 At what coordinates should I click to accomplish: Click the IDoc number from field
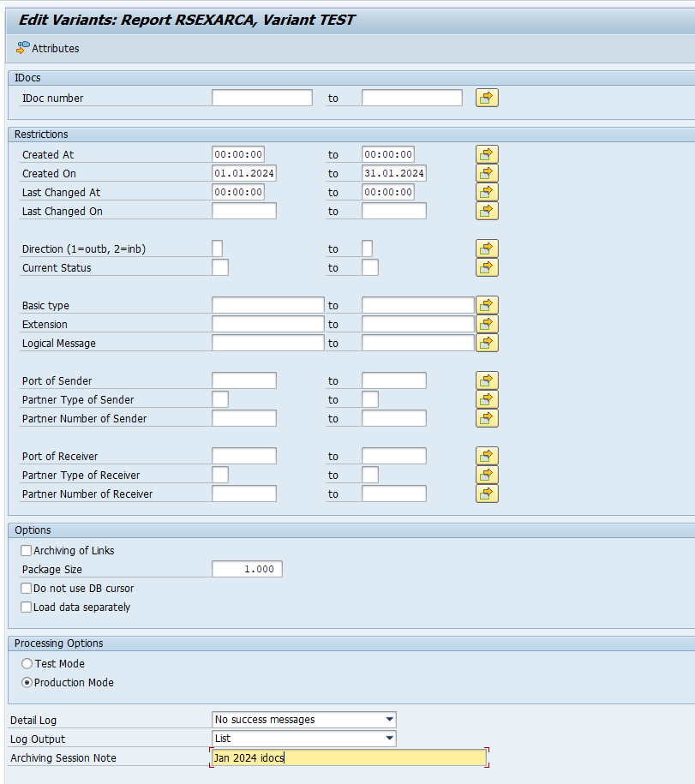(x=261, y=98)
